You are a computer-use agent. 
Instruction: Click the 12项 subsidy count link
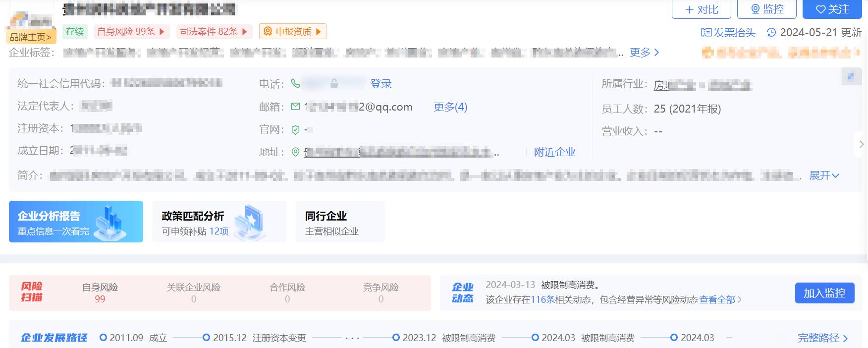pyautogui.click(x=218, y=232)
